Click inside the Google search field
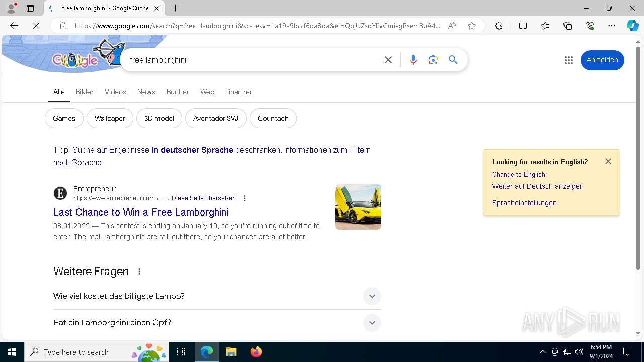The height and width of the screenshot is (362, 644). [x=252, y=60]
